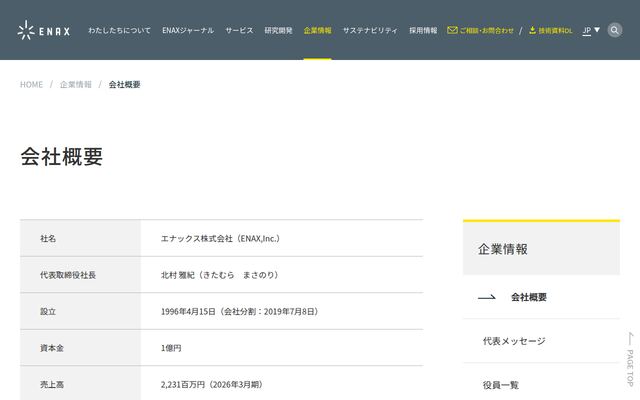Open 代表メッセージ in sidebar
Image resolution: width=640 pixels, height=400 pixels.
[514, 341]
